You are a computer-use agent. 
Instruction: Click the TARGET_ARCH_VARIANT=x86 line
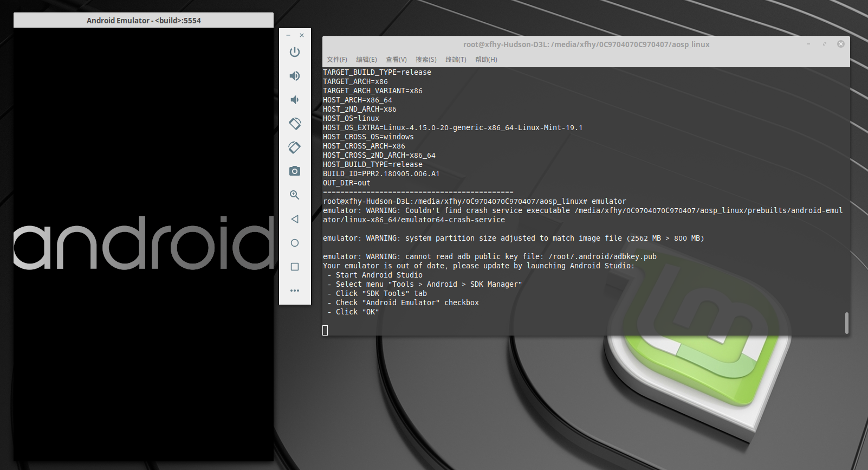[373, 91]
